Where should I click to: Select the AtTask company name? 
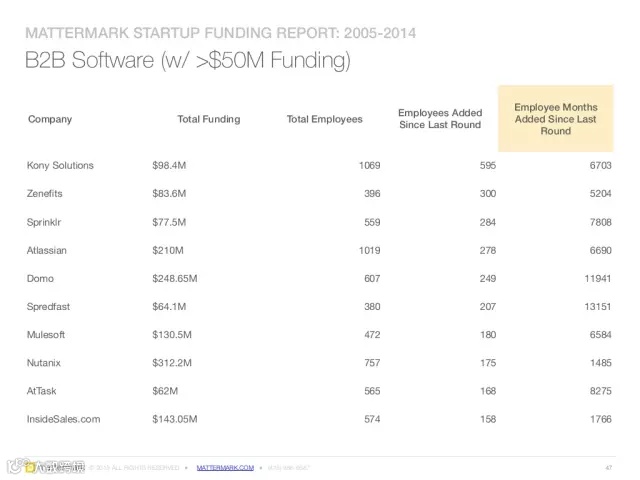[46, 391]
